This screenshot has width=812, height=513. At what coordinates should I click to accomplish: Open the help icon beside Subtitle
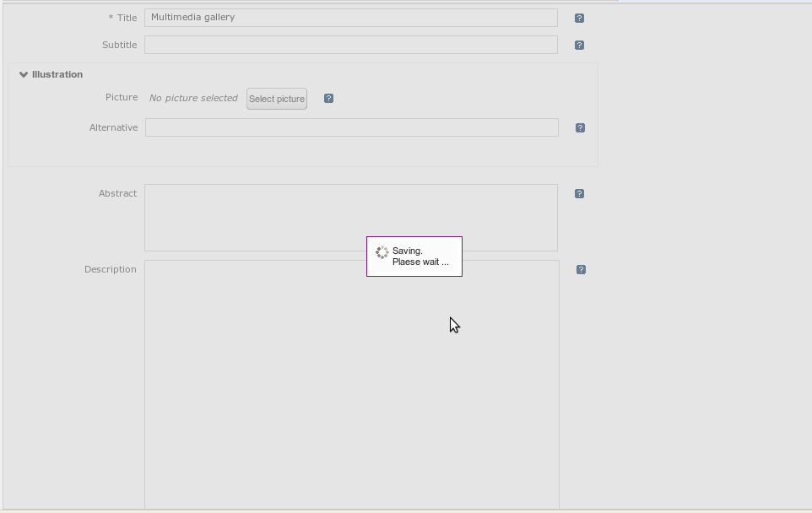pyautogui.click(x=579, y=45)
